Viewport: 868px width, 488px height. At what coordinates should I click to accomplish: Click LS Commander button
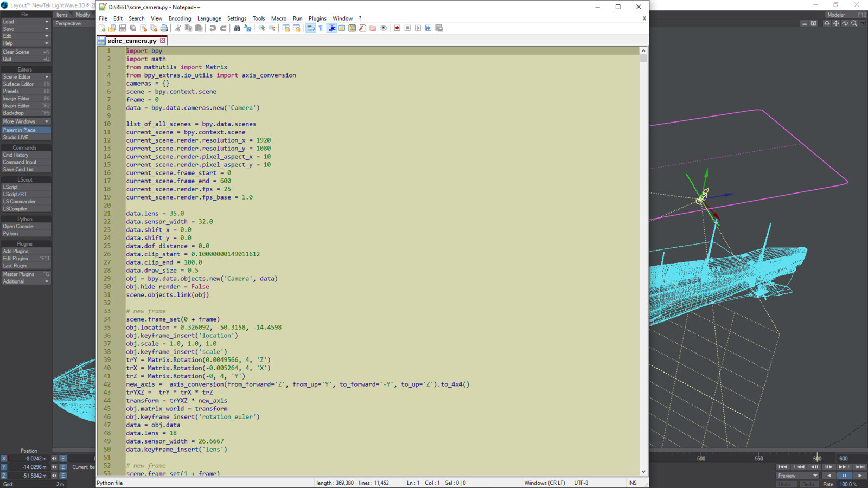(25, 202)
